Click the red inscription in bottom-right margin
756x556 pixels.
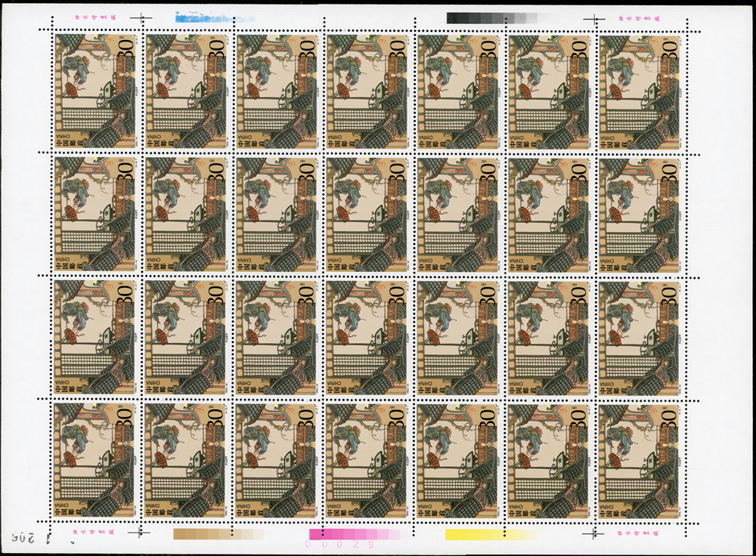tap(643, 534)
